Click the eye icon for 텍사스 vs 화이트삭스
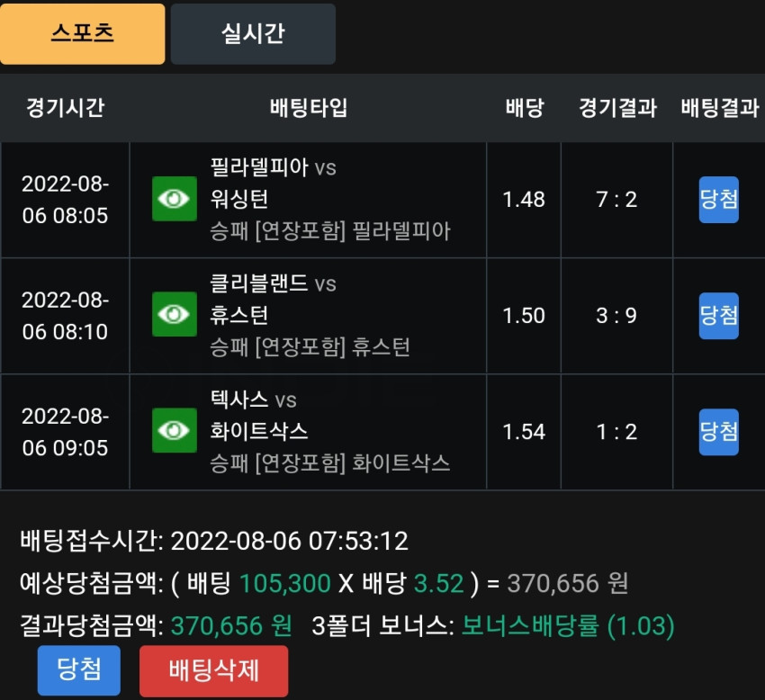Viewport: 765px width, 700px height. 175,431
